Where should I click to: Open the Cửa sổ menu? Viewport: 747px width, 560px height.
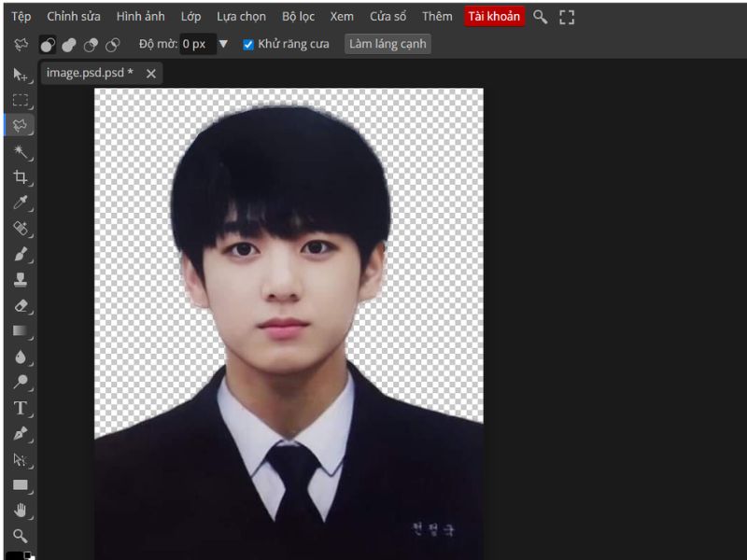pyautogui.click(x=388, y=17)
